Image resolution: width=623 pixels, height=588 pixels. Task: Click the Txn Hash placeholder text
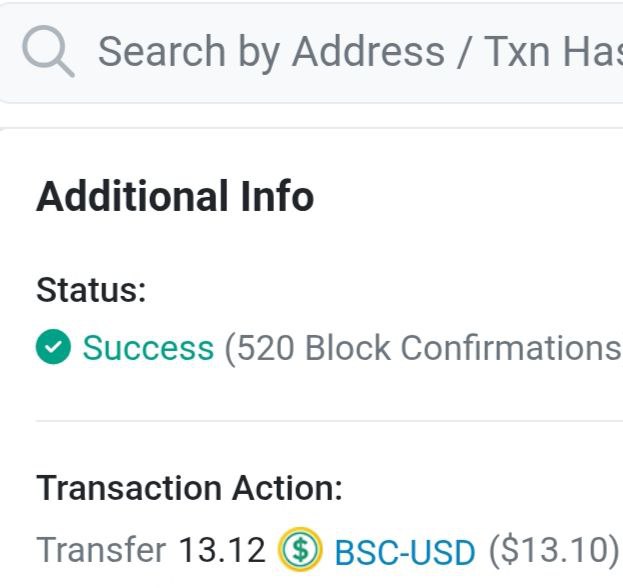pos(550,50)
